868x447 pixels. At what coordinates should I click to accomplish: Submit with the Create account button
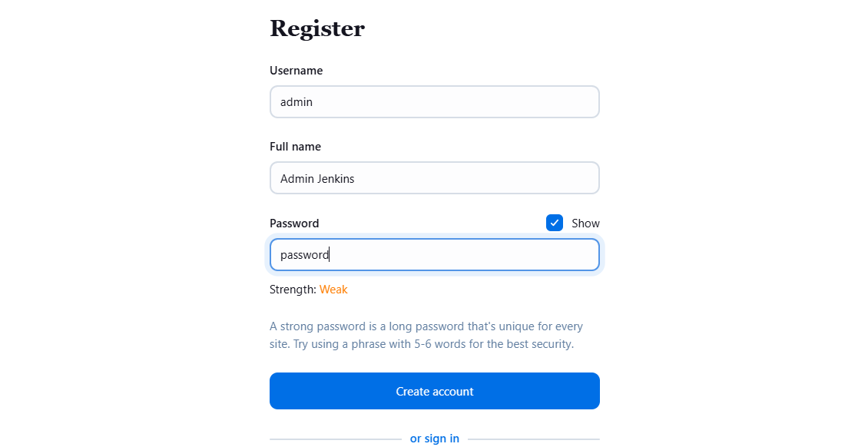[x=435, y=391]
